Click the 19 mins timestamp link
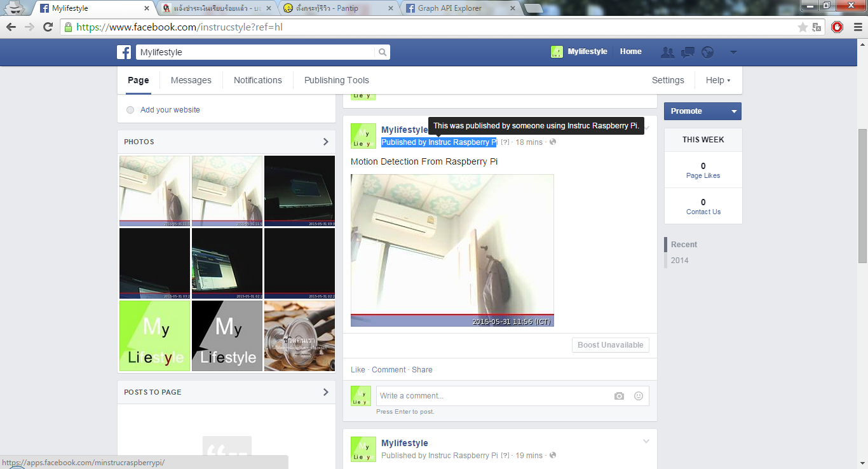Image resolution: width=868 pixels, height=469 pixels. pyautogui.click(x=529, y=456)
